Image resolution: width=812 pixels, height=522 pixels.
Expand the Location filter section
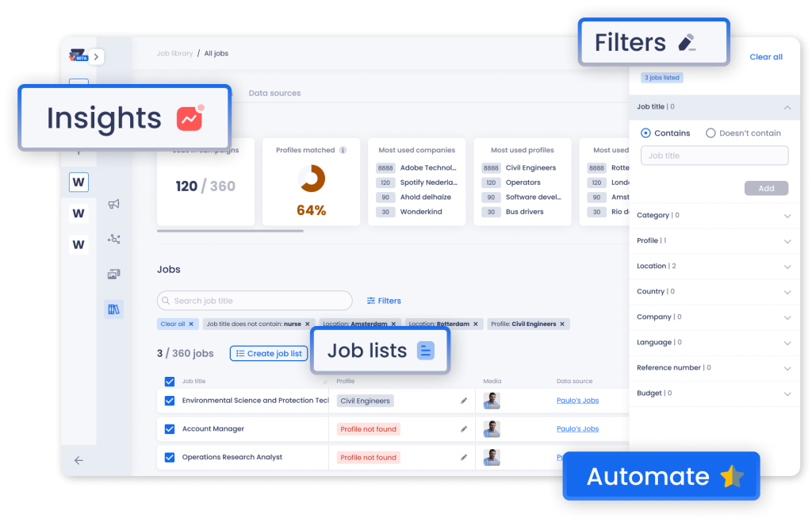[787, 267]
